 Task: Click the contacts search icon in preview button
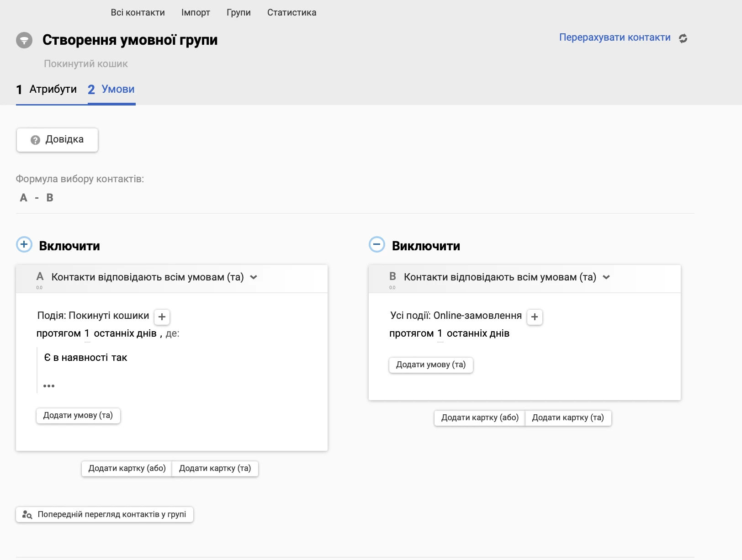[27, 515]
